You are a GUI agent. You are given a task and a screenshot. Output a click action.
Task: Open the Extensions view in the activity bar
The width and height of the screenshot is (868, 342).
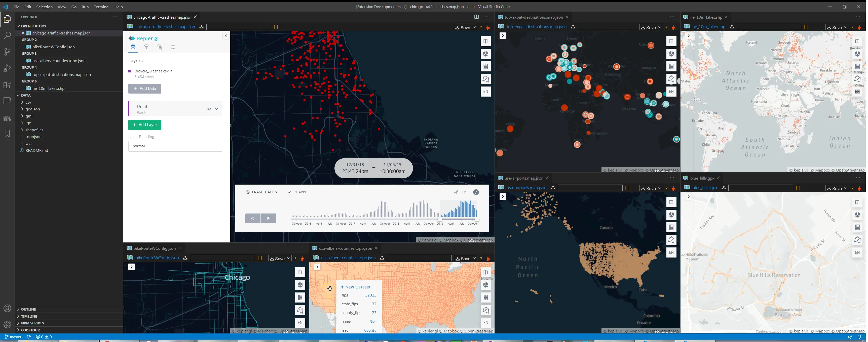pyautogui.click(x=7, y=85)
